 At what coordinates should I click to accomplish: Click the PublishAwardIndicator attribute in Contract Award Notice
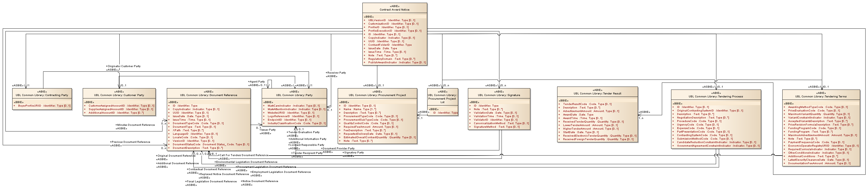(x=397, y=62)
